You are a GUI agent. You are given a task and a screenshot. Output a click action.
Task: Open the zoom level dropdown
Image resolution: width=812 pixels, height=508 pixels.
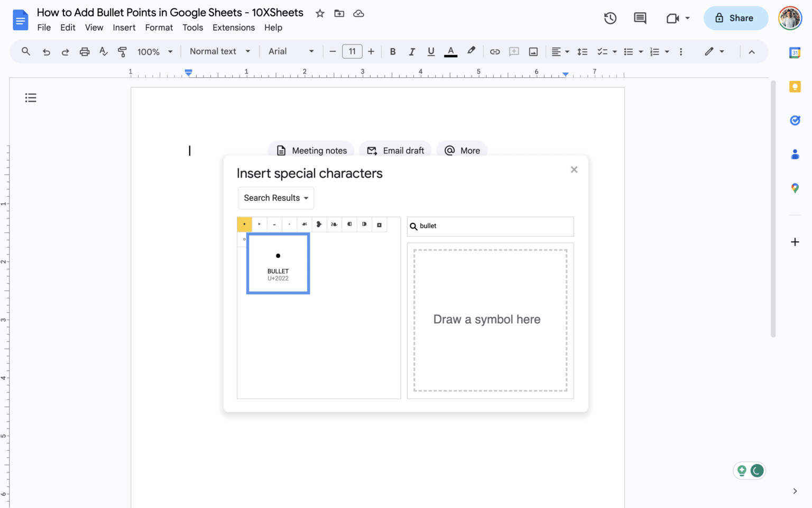click(153, 51)
